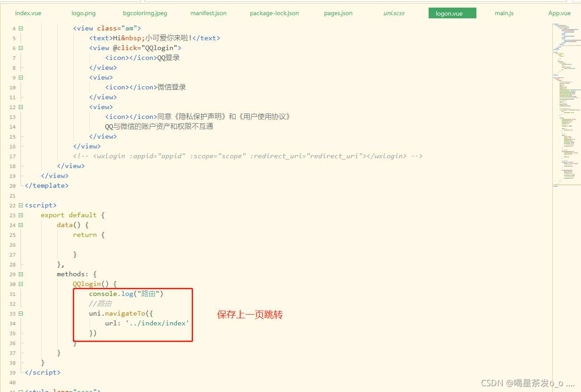Viewport: 581px width, 392px height.
Task: Click the QQ与微信的账户资产和权限不互通 line
Action: click(159, 126)
